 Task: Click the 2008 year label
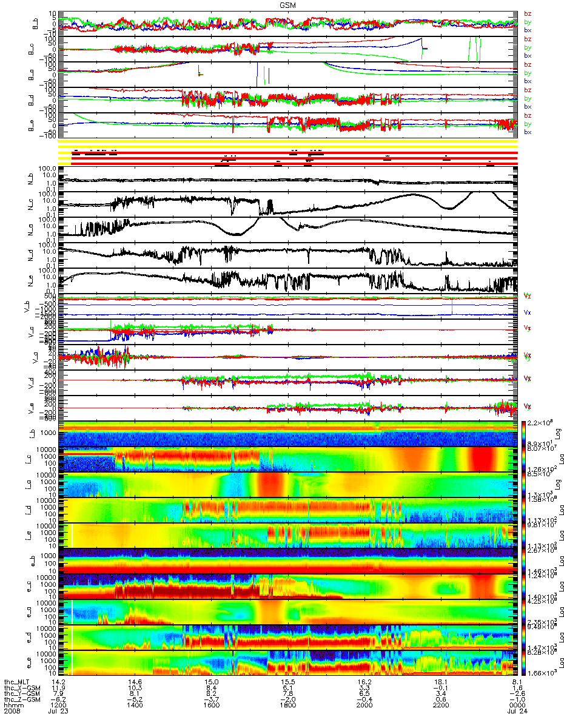[x=12, y=712]
